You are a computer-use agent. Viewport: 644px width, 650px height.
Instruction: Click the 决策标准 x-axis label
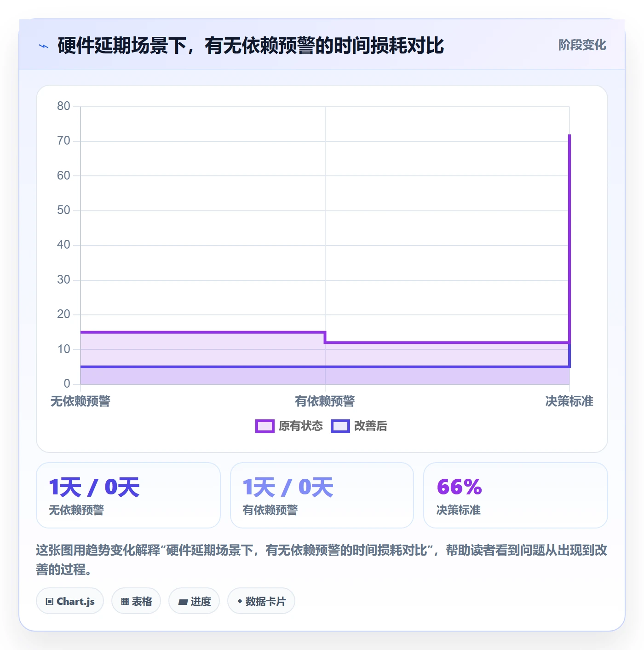coord(569,401)
